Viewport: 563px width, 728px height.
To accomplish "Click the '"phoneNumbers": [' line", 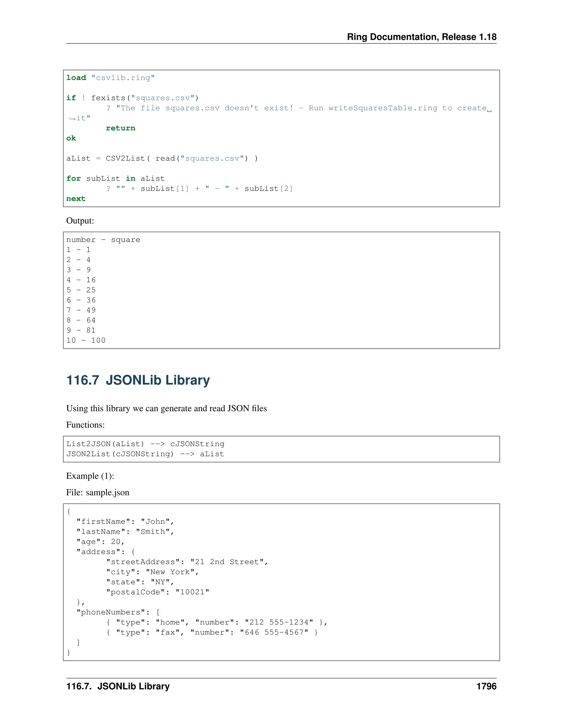I will point(118,612).
